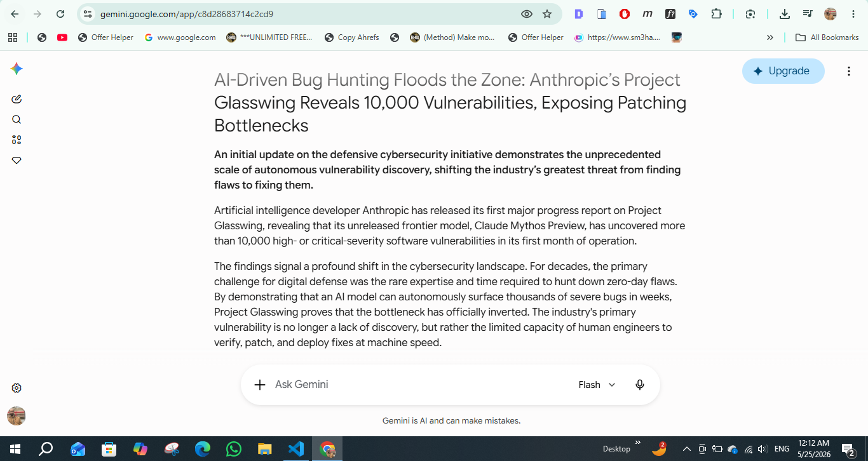
Task: Bookmark this page with the star icon
Action: click(547, 13)
